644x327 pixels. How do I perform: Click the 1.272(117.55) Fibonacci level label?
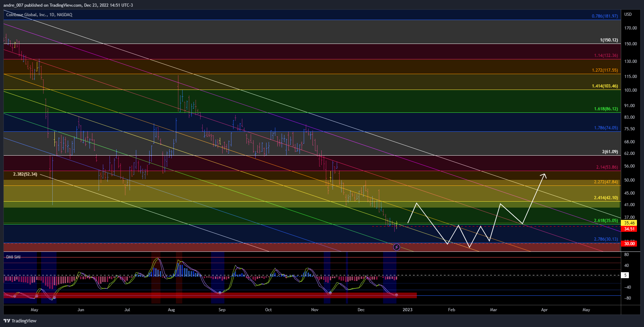pos(605,70)
